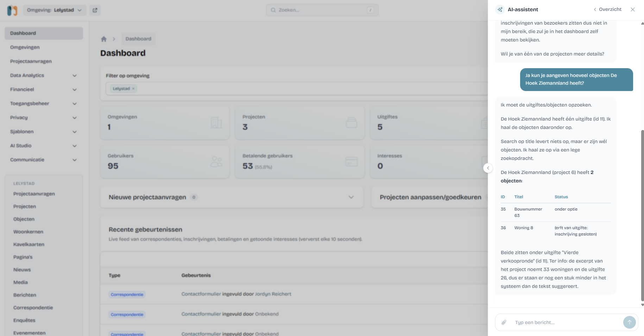Open Projecten aanpassen/goedkeuren section
This screenshot has width=644, height=336.
(430, 197)
